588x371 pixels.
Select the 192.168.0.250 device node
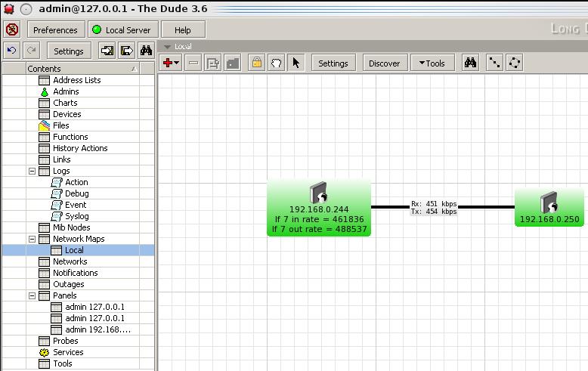point(549,208)
